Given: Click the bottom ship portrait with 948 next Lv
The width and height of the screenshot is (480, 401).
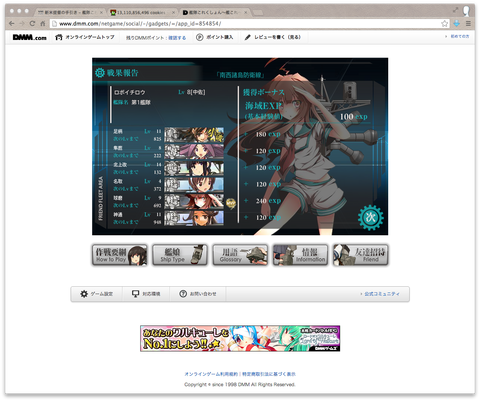Looking at the screenshot, I should click(x=194, y=218).
